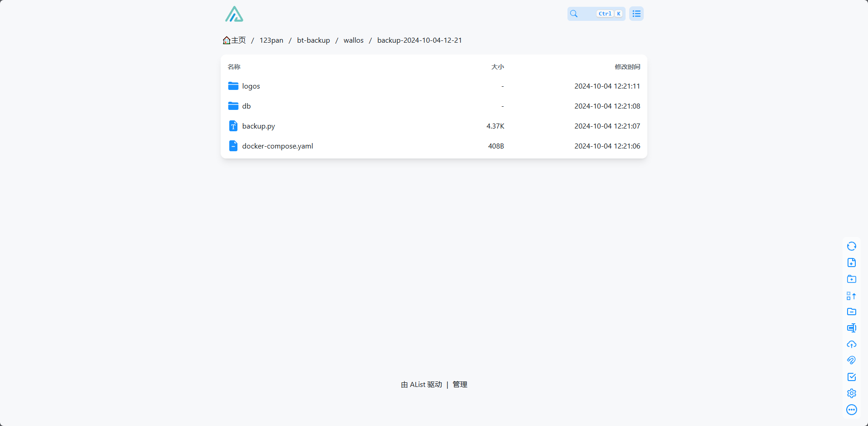Sort files by 修改时间 column
868x426 pixels.
pos(627,67)
